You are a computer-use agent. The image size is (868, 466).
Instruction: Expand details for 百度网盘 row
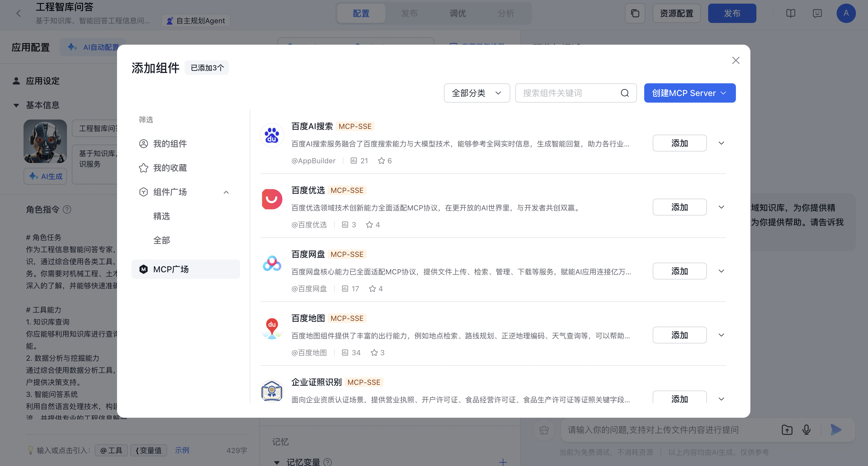click(721, 271)
